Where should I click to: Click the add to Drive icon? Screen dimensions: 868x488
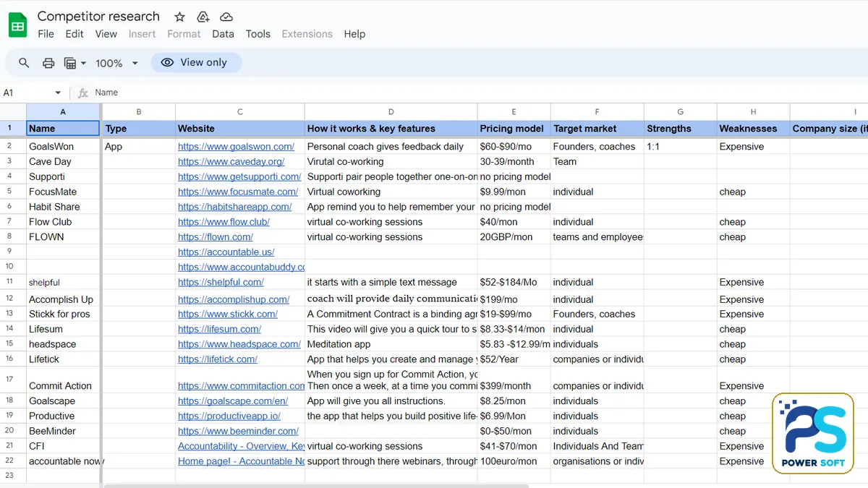pos(203,17)
